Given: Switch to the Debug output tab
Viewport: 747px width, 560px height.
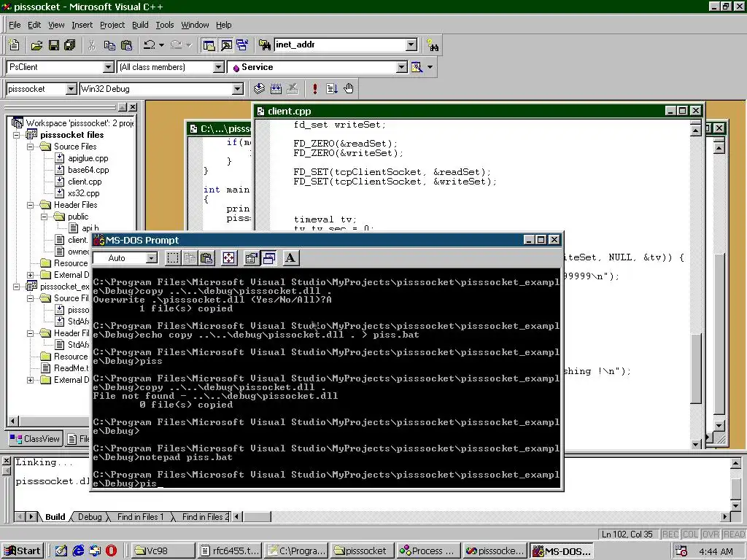Looking at the screenshot, I should click(x=90, y=517).
